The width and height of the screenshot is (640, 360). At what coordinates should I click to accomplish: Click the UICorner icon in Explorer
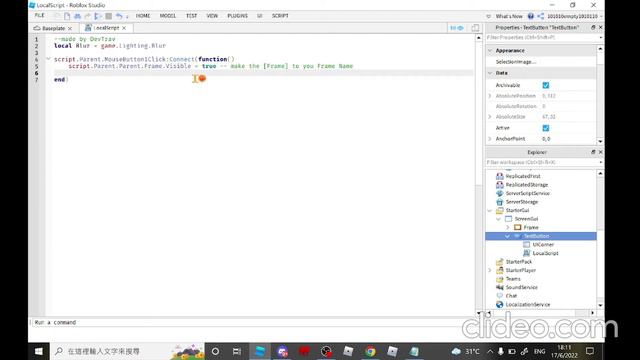click(x=527, y=244)
